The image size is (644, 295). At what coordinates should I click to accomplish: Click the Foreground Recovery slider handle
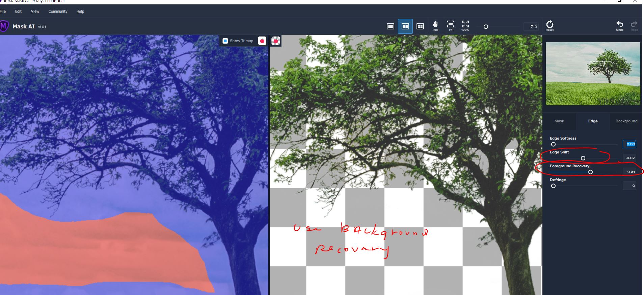tap(590, 172)
